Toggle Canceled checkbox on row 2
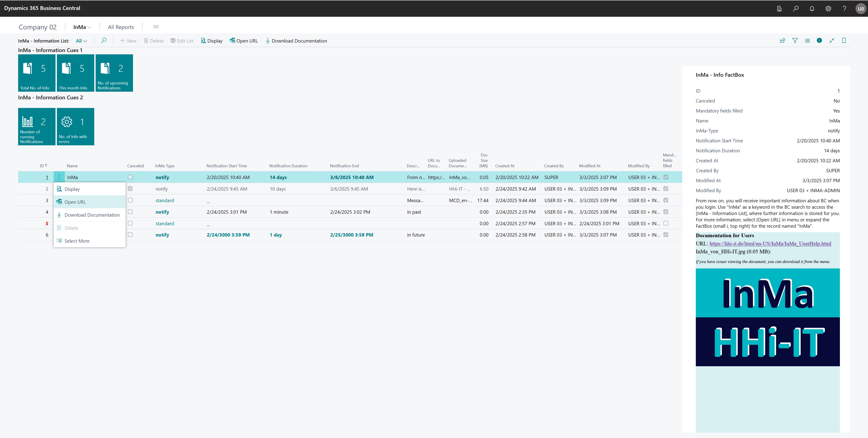Screen dimensions: 868x438 (x=130, y=189)
